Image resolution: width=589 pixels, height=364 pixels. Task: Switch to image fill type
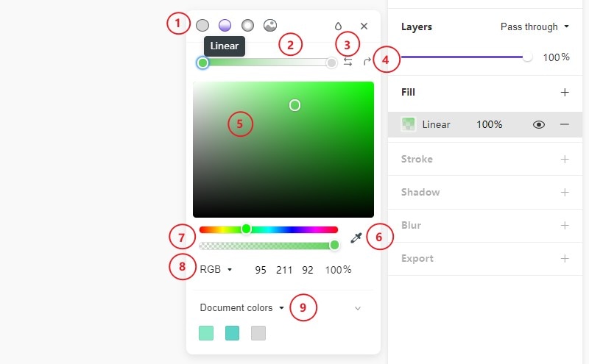click(270, 26)
